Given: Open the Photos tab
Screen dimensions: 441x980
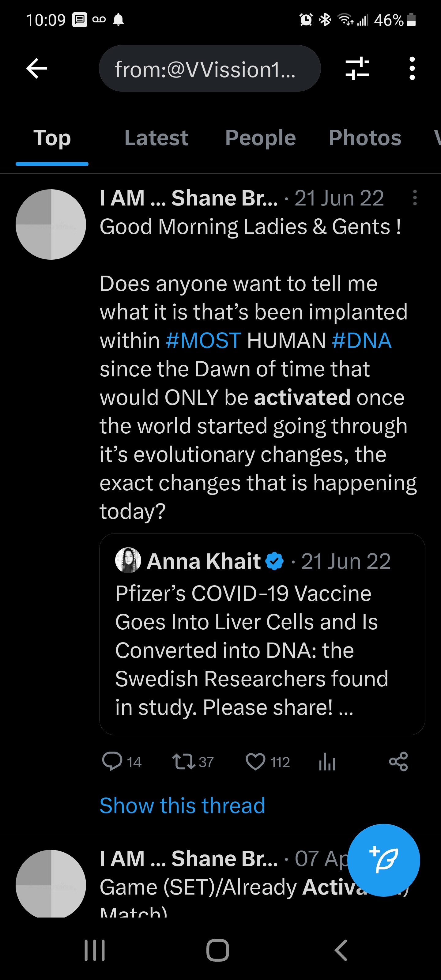Looking at the screenshot, I should [364, 138].
